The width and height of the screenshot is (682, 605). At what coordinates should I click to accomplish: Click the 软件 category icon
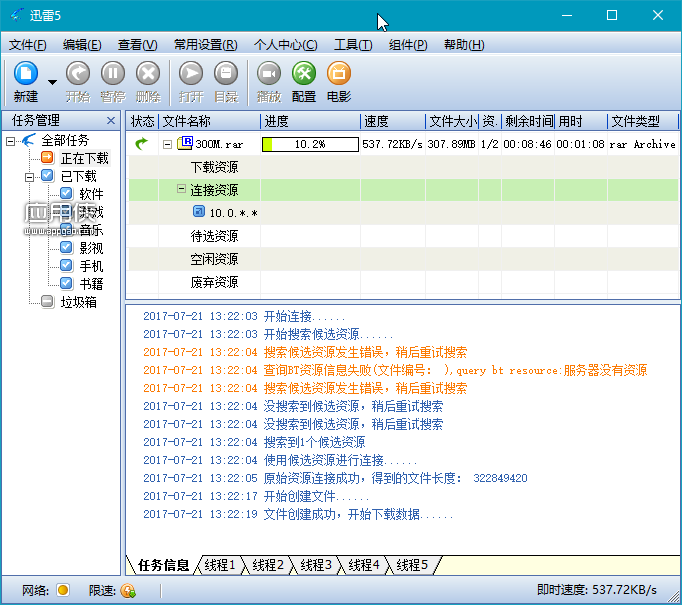pyautogui.click(x=66, y=193)
